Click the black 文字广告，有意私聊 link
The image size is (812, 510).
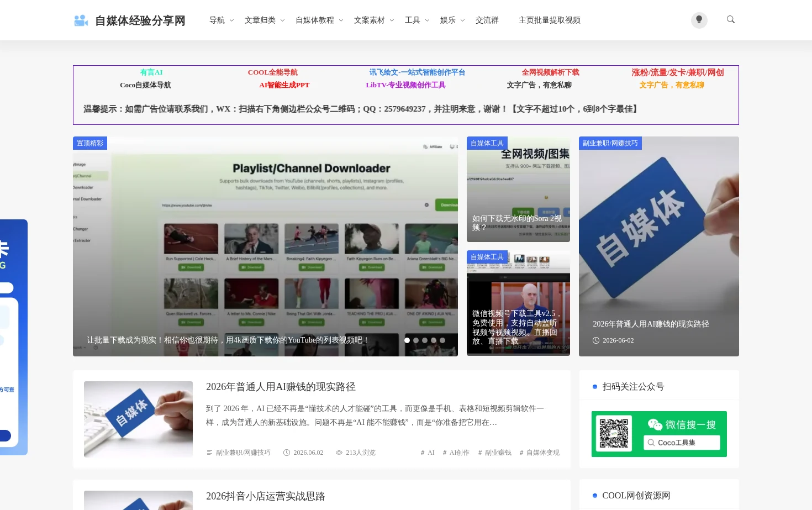pyautogui.click(x=539, y=85)
